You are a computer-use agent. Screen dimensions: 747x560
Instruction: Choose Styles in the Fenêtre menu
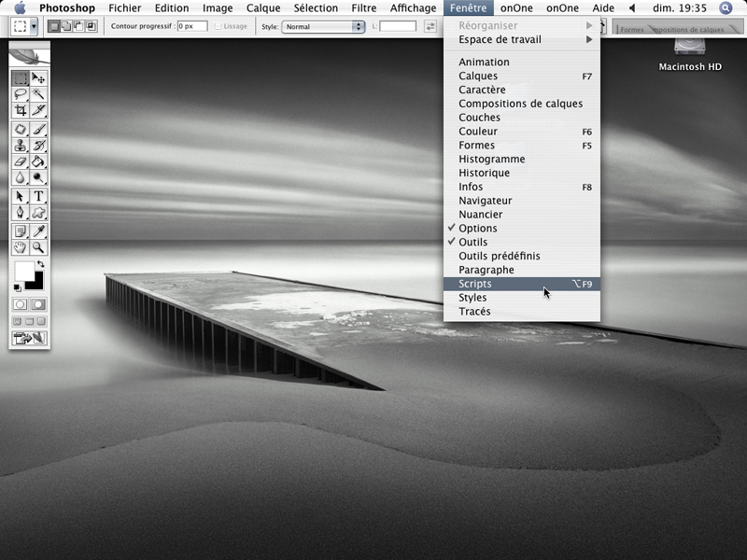click(x=522, y=298)
